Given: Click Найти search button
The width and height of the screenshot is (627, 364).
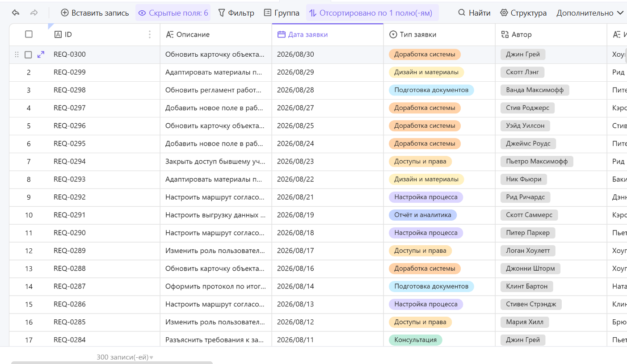Looking at the screenshot, I should click(474, 13).
